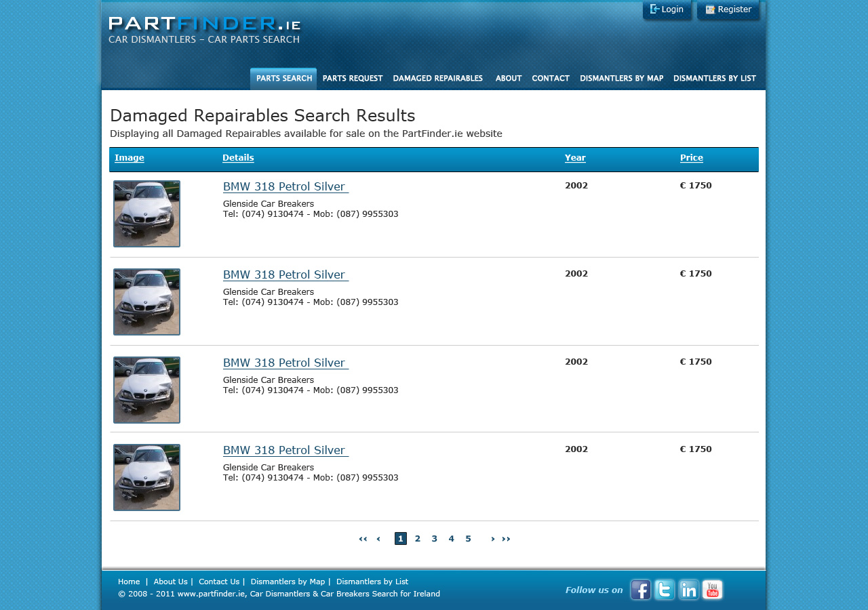Click the PartFinder.ie logo
The width and height of the screenshot is (868, 610).
point(204,30)
